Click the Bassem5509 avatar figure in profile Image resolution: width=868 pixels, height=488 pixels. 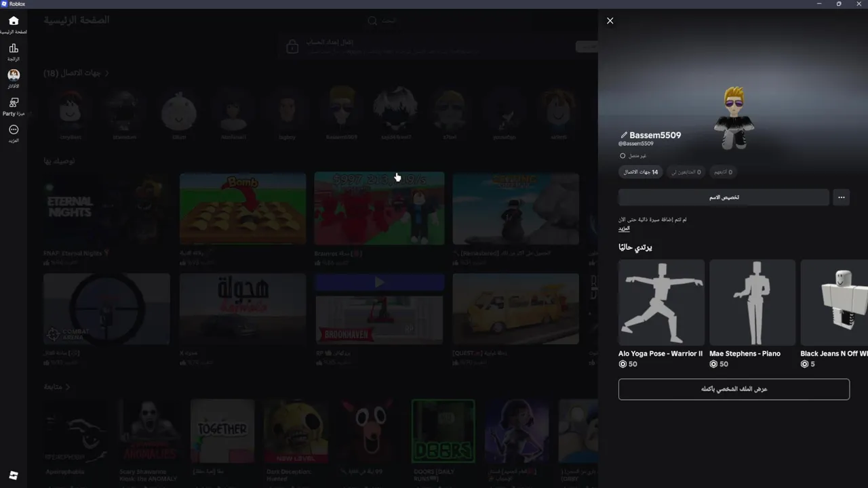point(734,117)
